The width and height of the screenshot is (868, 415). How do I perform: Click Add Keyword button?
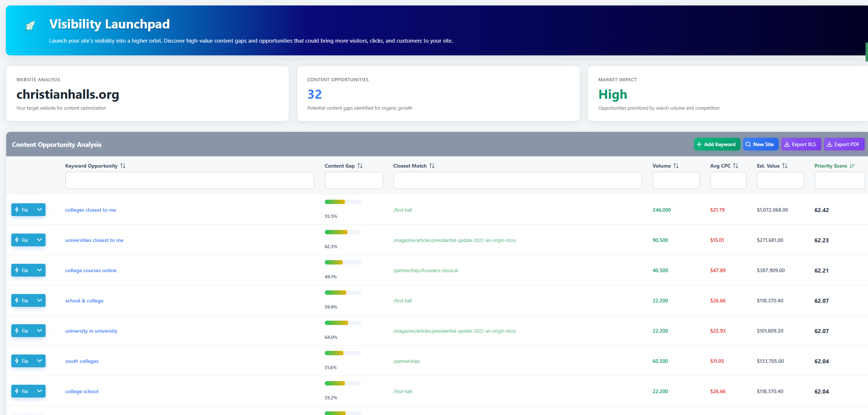point(716,144)
